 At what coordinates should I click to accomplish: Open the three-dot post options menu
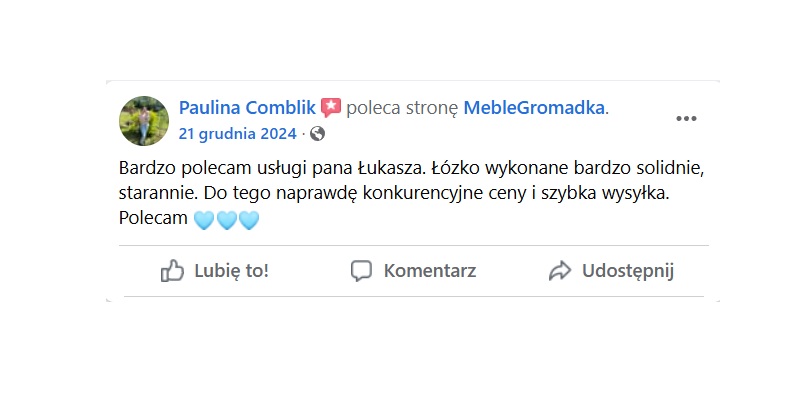point(686,119)
